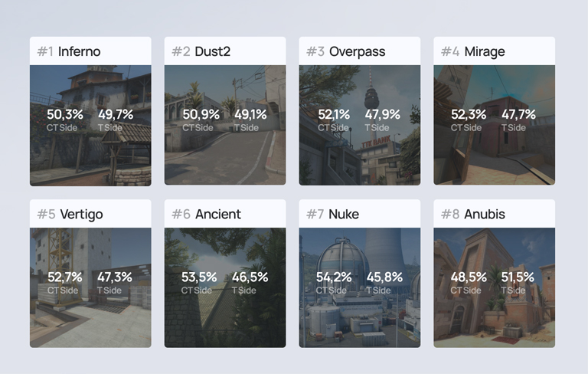Screen dimensions: 588x374
Task: Select the Overpass map title
Action: click(x=357, y=52)
